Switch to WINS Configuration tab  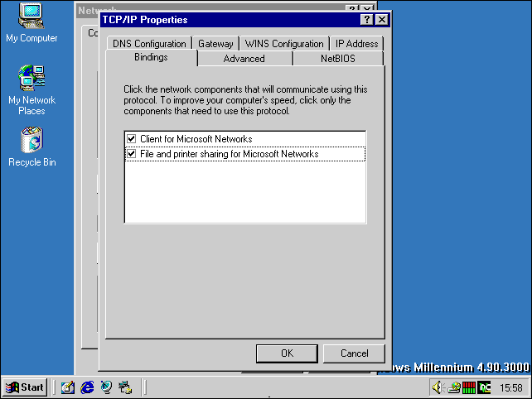click(284, 44)
